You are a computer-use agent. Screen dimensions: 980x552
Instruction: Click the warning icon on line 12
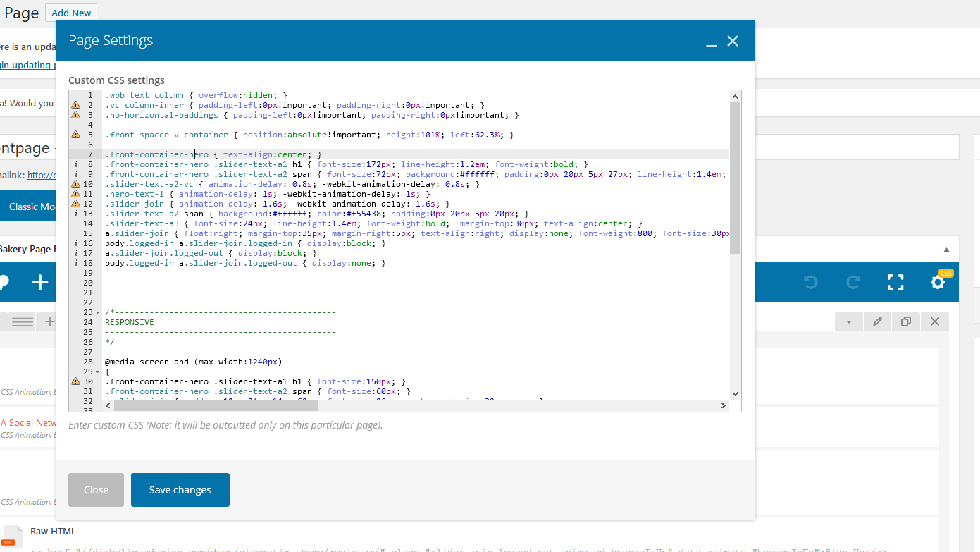click(x=75, y=204)
